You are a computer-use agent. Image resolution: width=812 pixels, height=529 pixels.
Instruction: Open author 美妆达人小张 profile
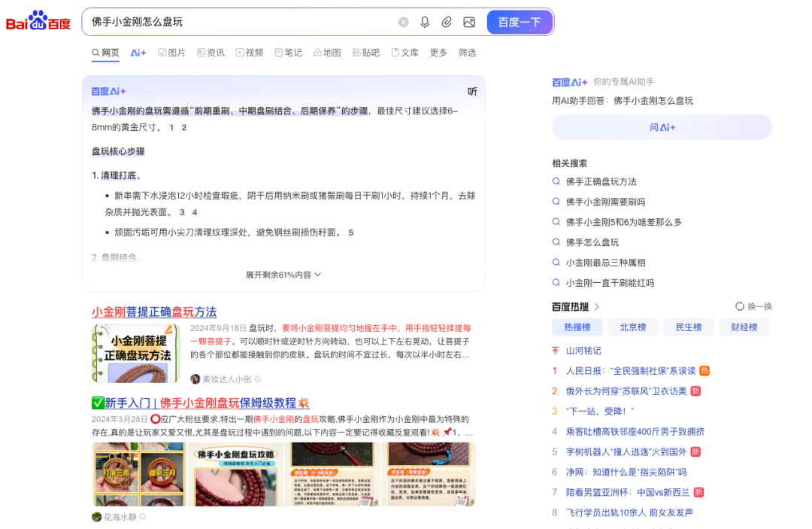[x=226, y=379]
